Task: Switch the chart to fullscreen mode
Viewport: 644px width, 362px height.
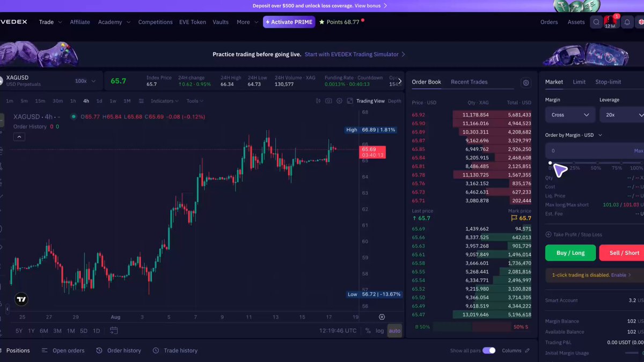Action: [350, 101]
